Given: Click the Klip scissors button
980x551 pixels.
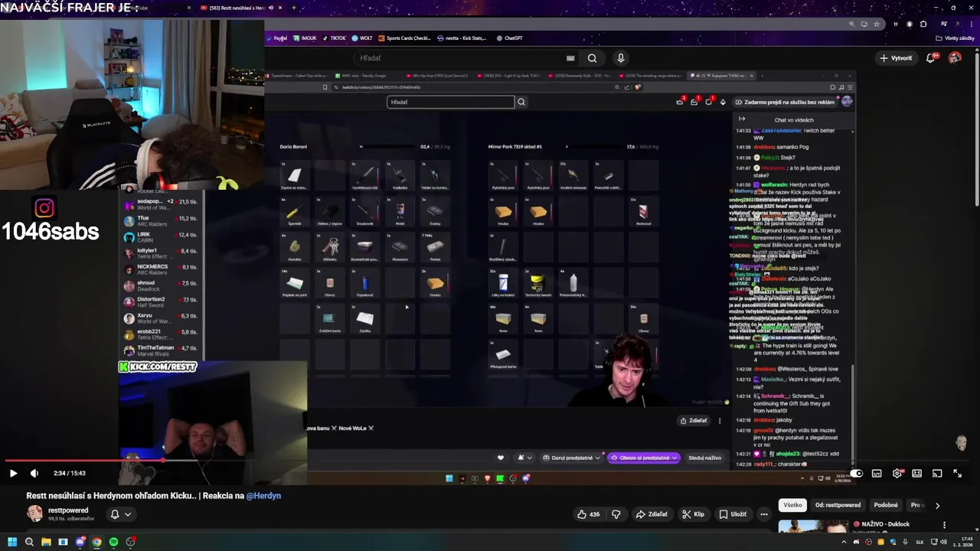Looking at the screenshot, I should (x=693, y=514).
